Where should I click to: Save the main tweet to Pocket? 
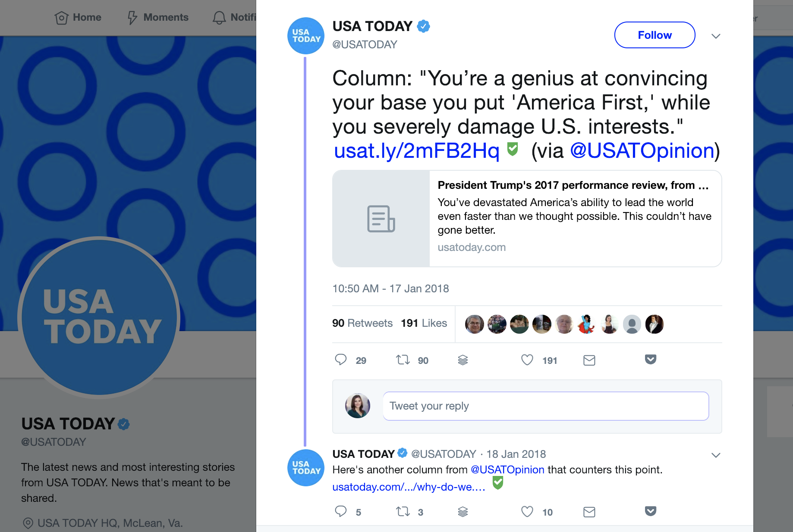point(651,359)
